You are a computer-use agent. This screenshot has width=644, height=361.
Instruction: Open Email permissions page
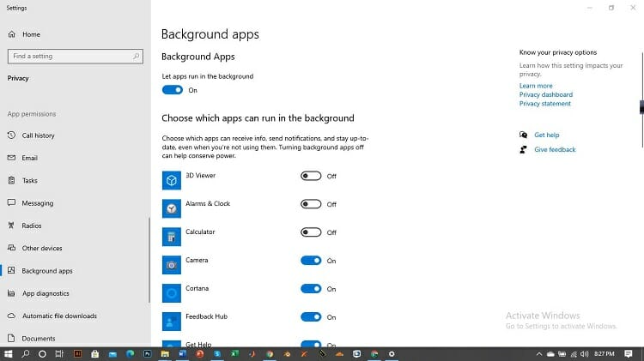coord(29,158)
